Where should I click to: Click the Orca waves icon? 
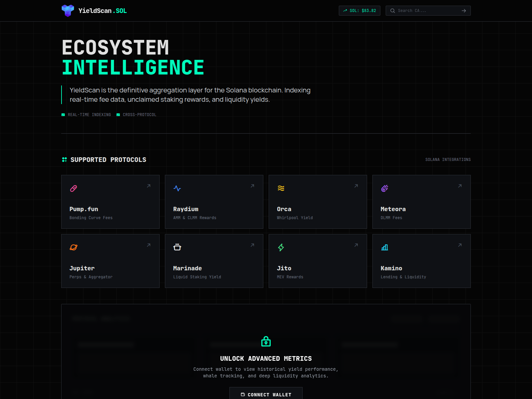tap(281, 189)
